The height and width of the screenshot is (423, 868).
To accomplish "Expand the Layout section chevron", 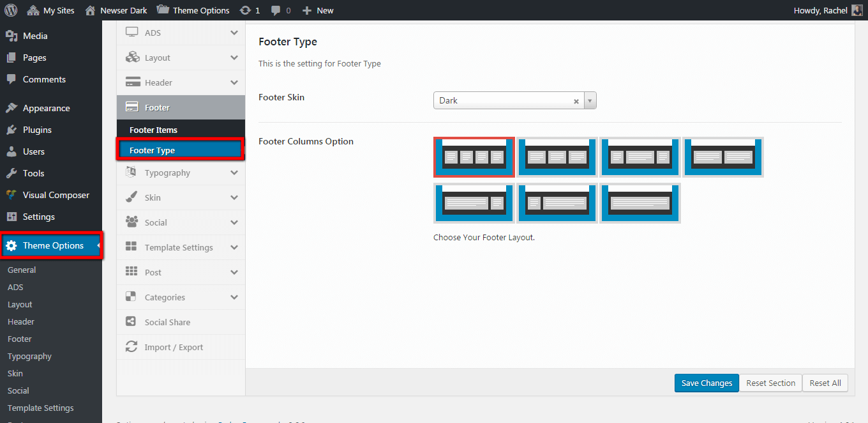I will (234, 58).
